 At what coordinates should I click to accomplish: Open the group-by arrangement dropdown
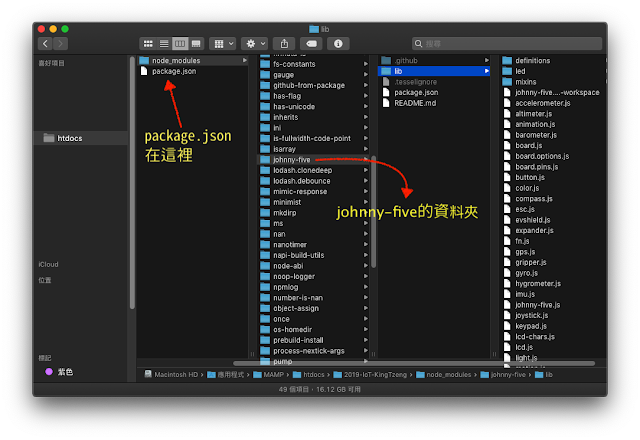pos(223,44)
